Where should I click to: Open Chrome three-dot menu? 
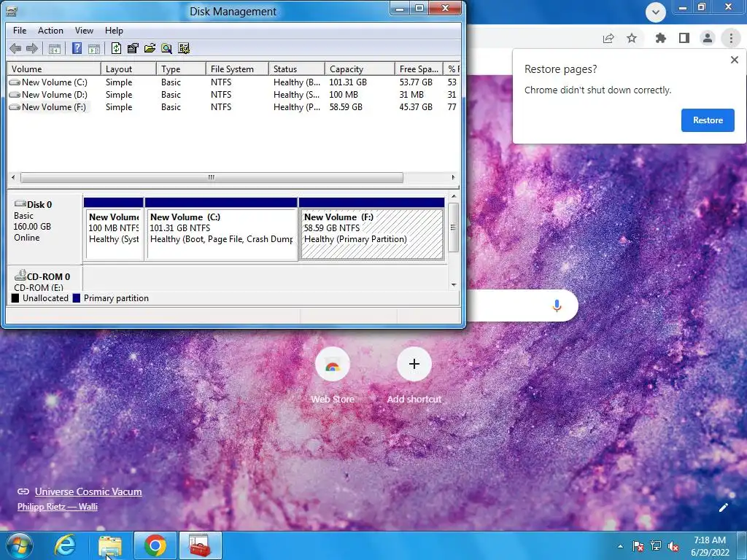pos(731,38)
